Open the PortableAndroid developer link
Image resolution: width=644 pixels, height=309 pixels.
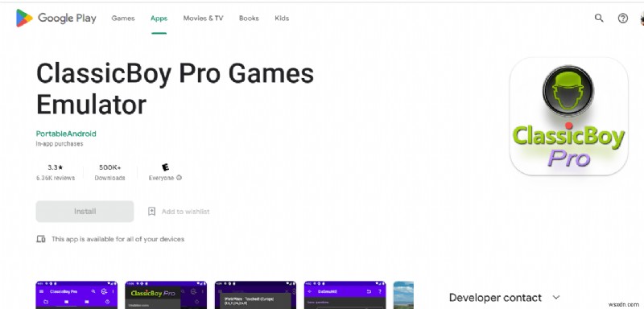(66, 134)
